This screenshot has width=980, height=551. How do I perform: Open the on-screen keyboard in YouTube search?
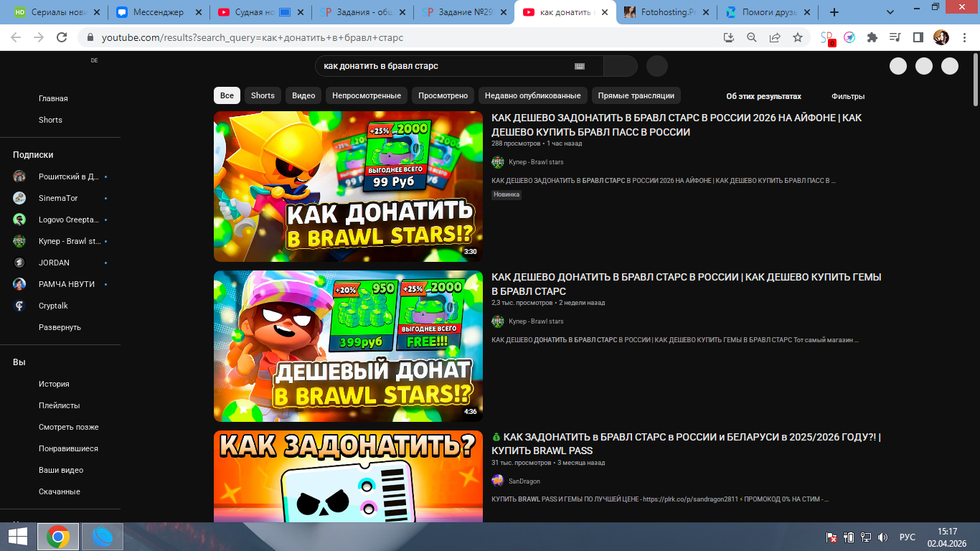(580, 66)
